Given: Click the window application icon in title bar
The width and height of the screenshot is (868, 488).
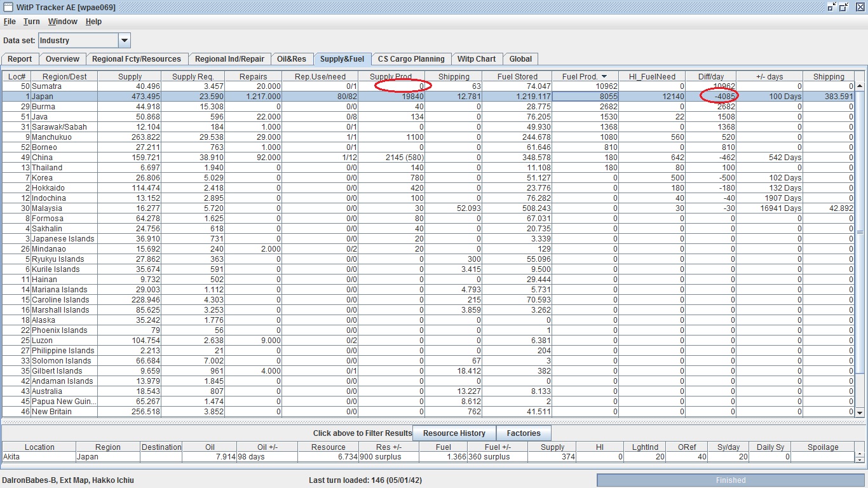Looking at the screenshot, I should (x=8, y=6).
